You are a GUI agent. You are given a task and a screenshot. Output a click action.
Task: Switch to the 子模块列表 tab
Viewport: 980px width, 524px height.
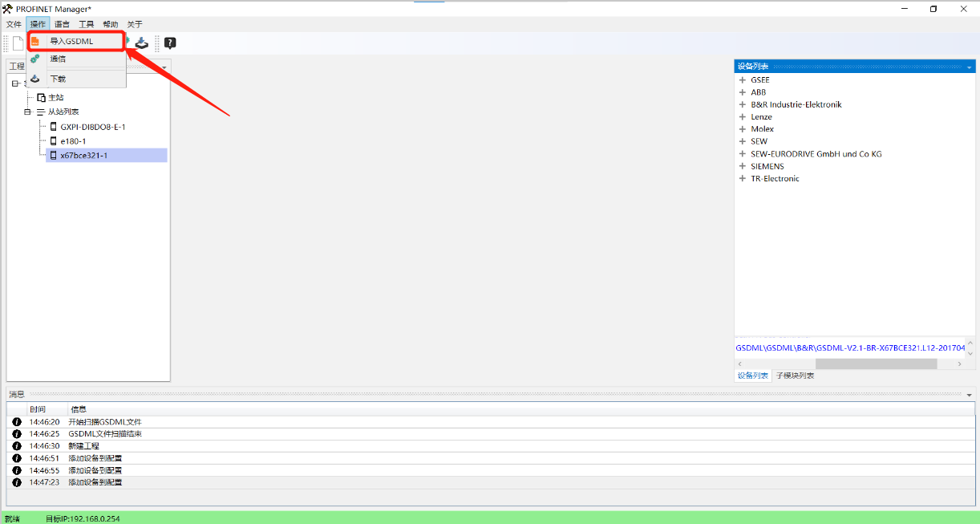(795, 376)
